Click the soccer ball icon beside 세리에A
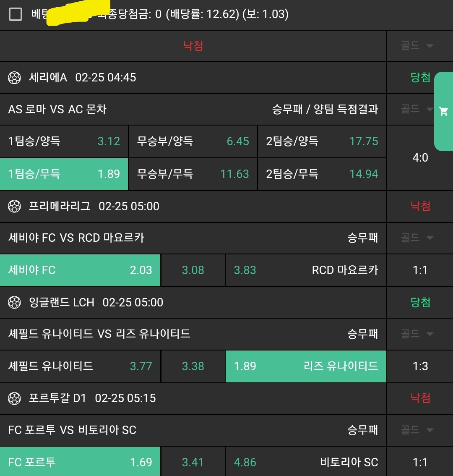Viewport: 453px width, 476px height. point(15,78)
